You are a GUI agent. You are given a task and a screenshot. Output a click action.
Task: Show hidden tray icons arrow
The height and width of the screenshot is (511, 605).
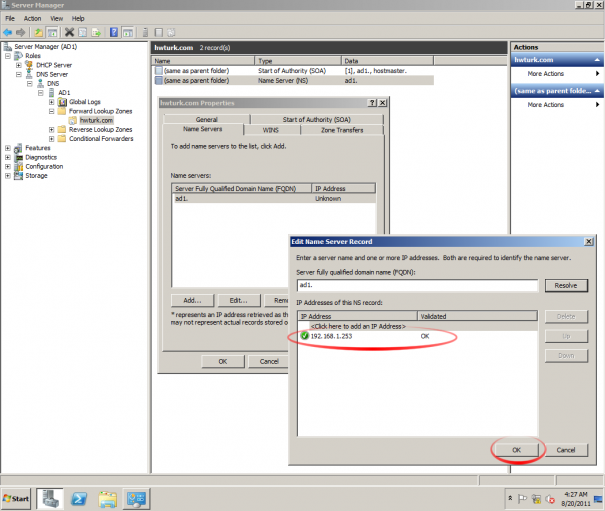point(510,498)
